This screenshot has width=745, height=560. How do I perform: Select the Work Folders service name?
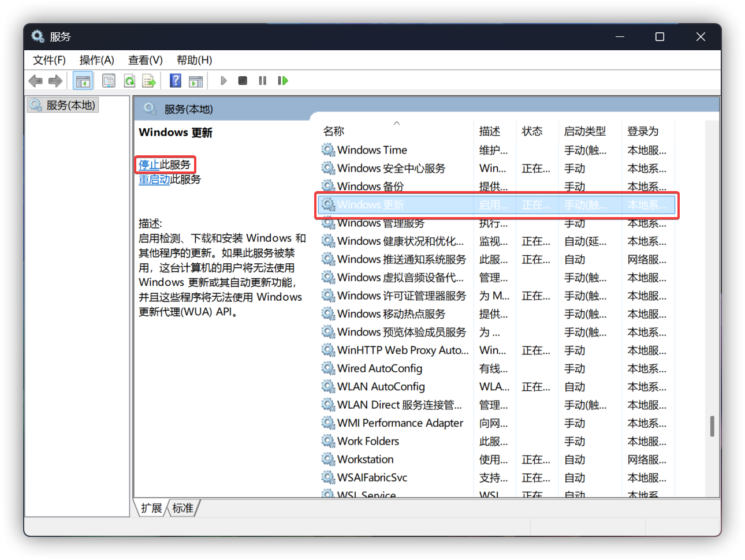368,441
